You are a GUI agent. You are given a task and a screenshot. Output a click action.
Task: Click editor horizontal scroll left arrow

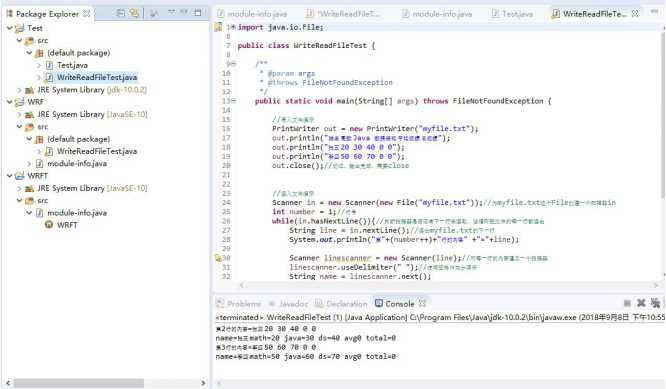[242, 285]
